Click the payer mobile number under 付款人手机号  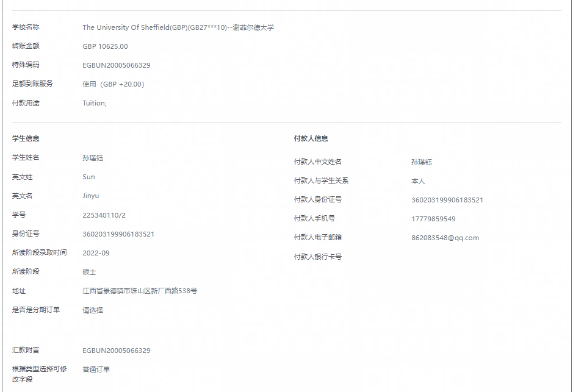(433, 219)
